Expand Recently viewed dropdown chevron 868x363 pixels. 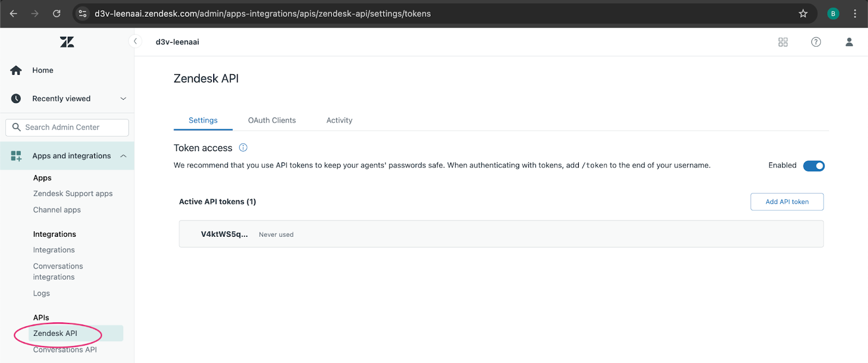[x=123, y=99]
